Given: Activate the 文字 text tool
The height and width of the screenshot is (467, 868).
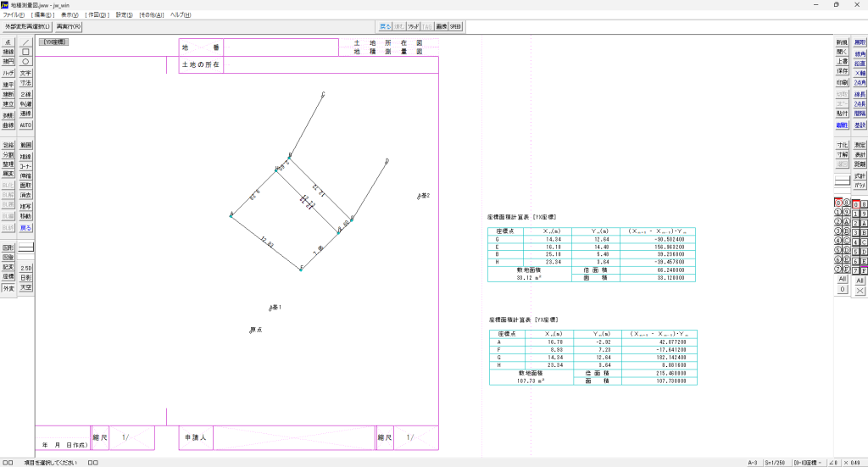Looking at the screenshot, I should (x=25, y=73).
